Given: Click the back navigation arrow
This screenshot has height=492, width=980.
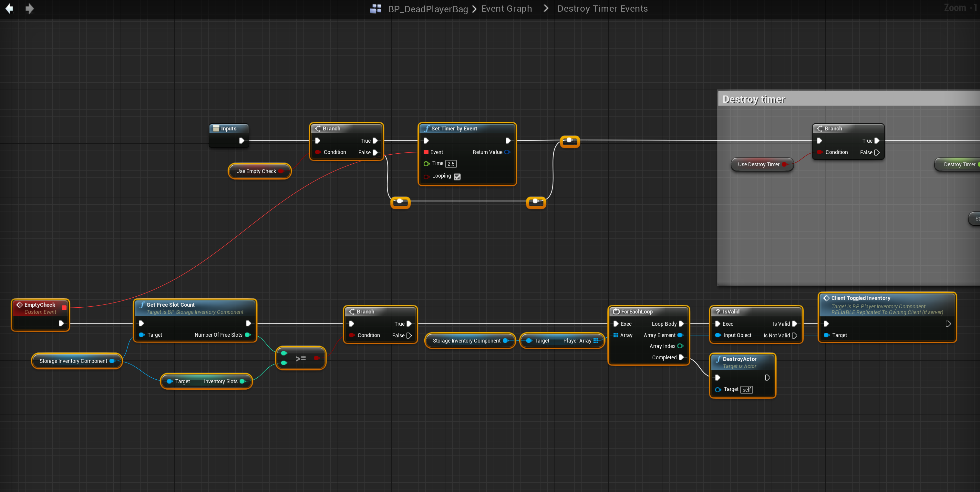Looking at the screenshot, I should click(x=9, y=8).
